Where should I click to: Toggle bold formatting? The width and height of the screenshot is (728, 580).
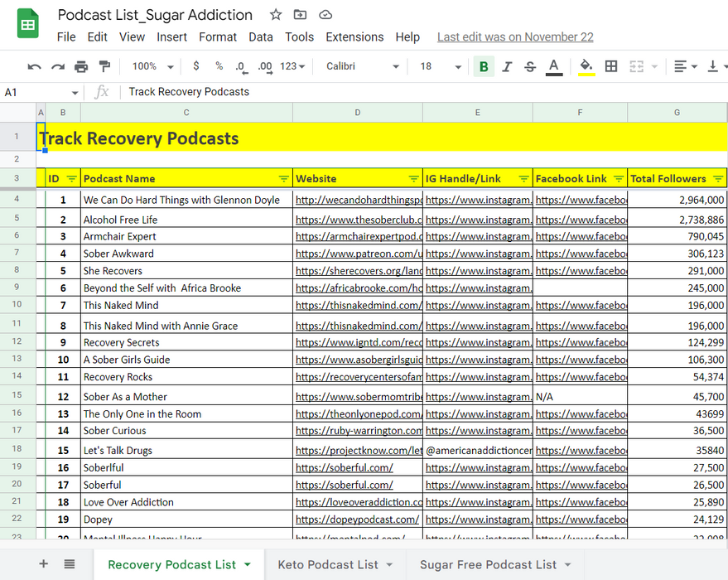tap(484, 66)
